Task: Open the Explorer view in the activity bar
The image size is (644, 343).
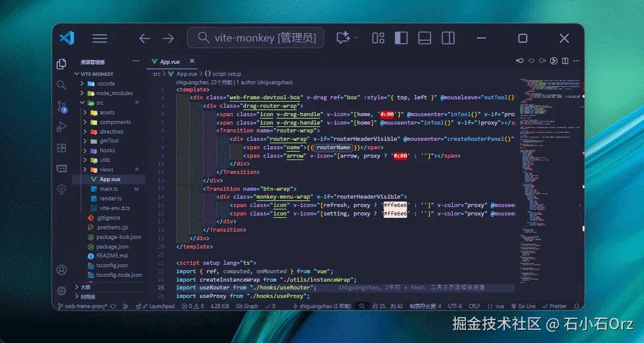Action: 61,64
